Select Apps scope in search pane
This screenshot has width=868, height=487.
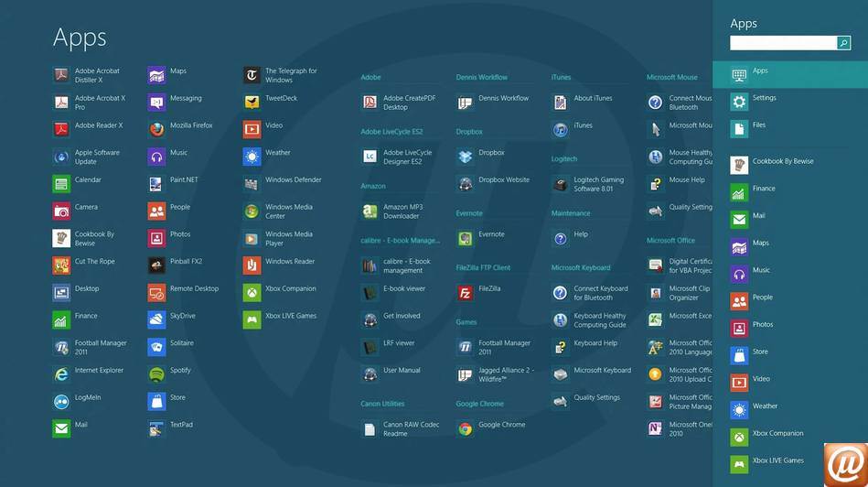pyautogui.click(x=790, y=74)
